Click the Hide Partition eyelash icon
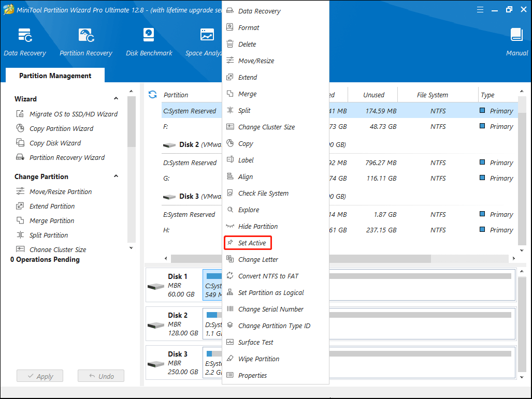 click(x=229, y=226)
